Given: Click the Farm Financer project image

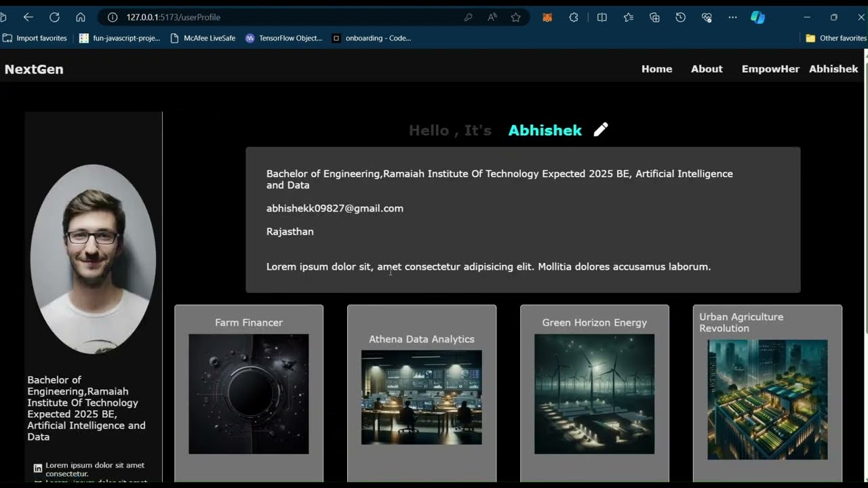Looking at the screenshot, I should (x=248, y=394).
